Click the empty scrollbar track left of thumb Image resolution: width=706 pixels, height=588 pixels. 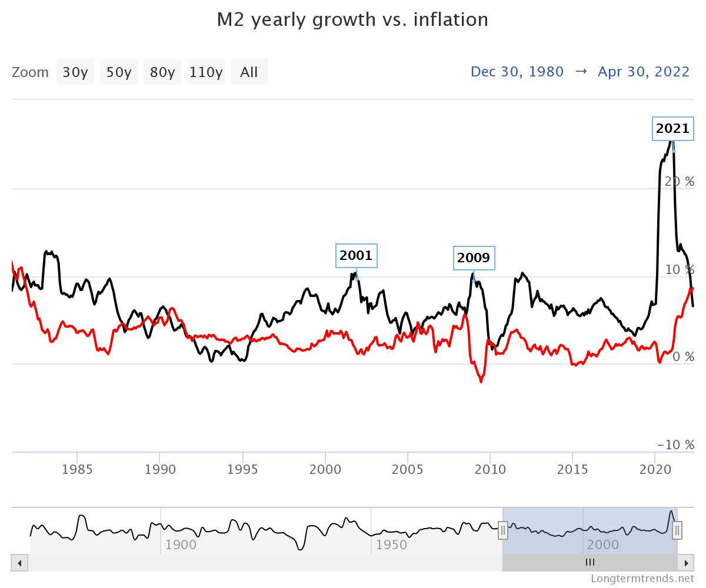coord(265,563)
